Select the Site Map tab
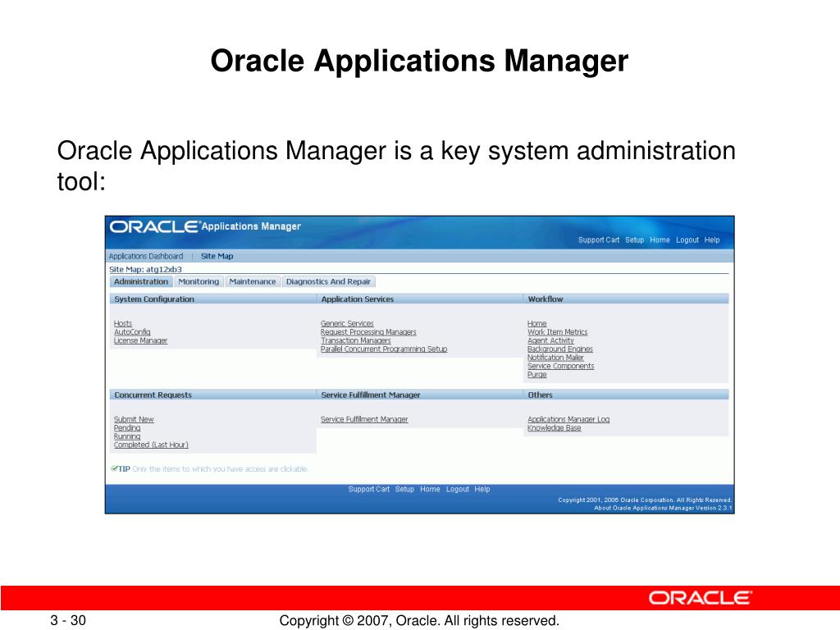840x630 pixels. click(x=217, y=256)
